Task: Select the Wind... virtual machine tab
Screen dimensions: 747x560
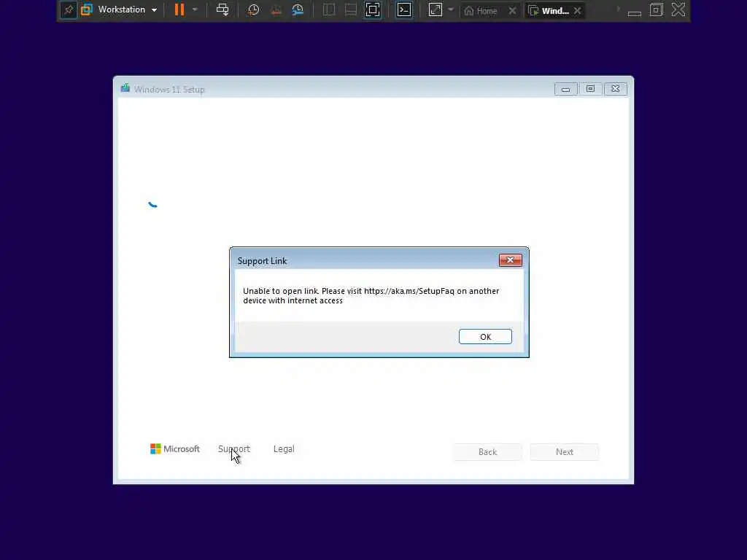Action: [549, 10]
